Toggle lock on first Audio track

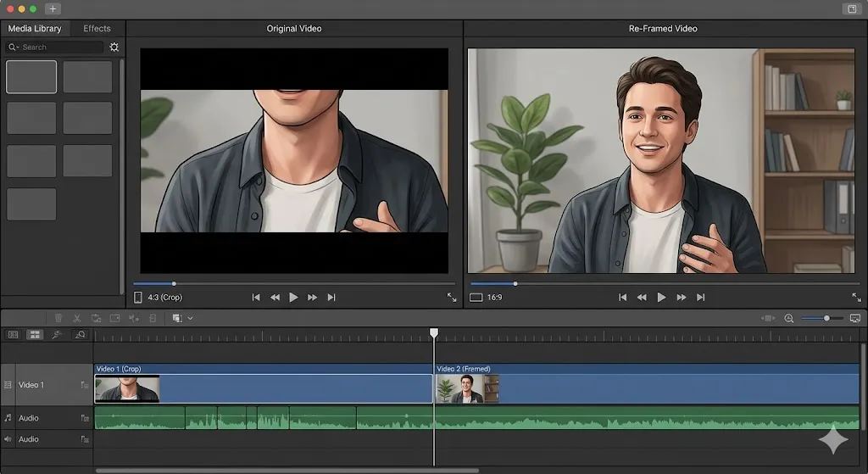[85, 418]
